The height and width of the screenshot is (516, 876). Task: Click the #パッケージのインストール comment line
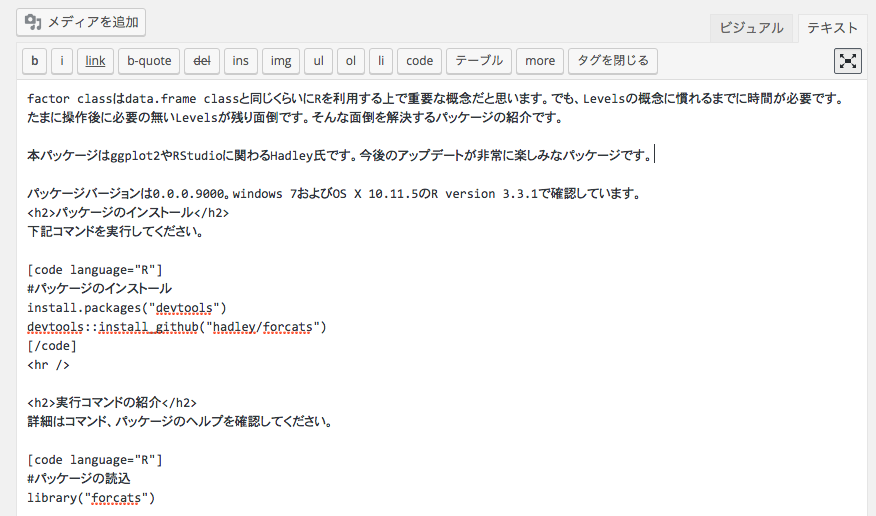click(99, 289)
